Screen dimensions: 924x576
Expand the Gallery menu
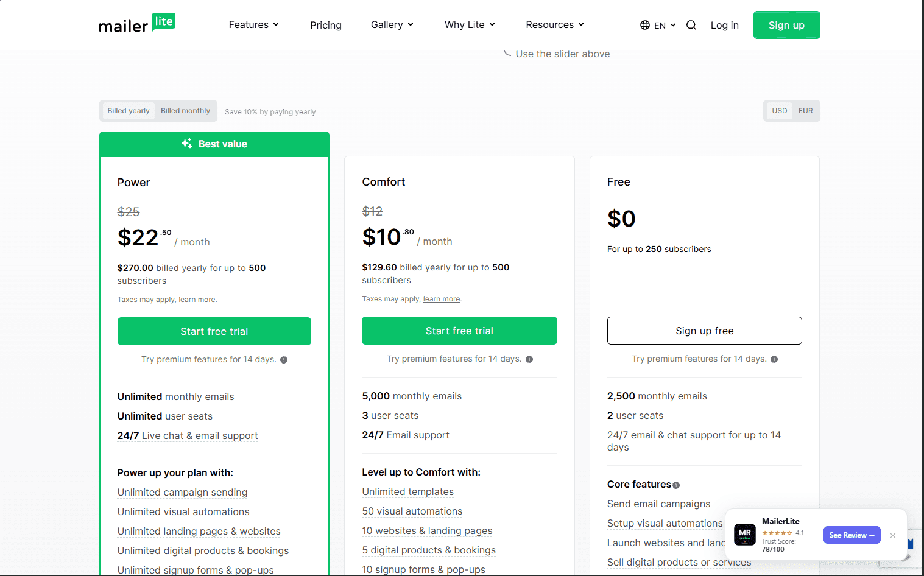(x=392, y=25)
